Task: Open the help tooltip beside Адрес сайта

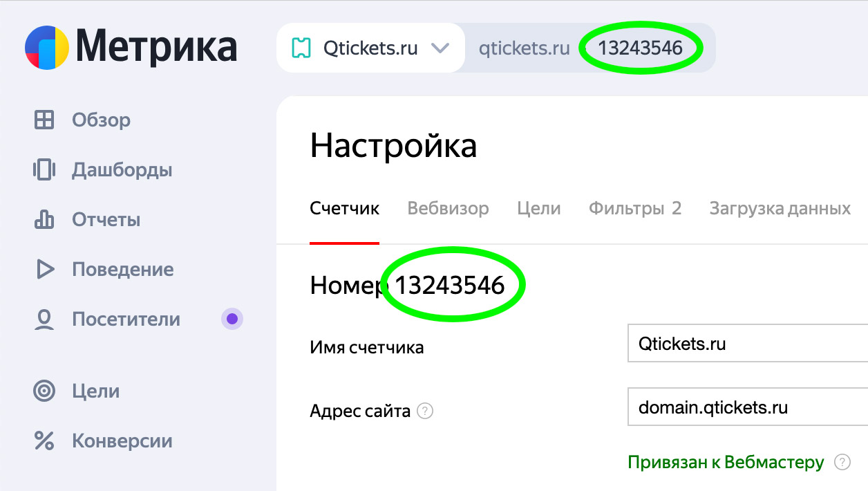Action: (x=426, y=410)
